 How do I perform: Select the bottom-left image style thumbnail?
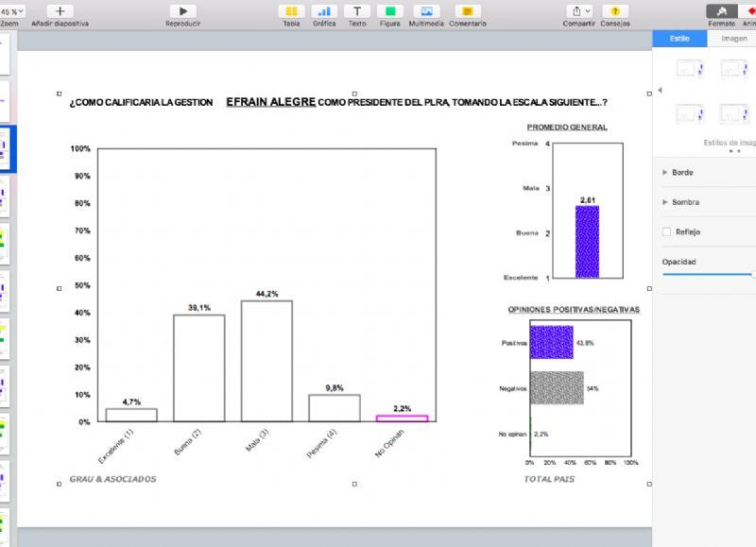[690, 114]
